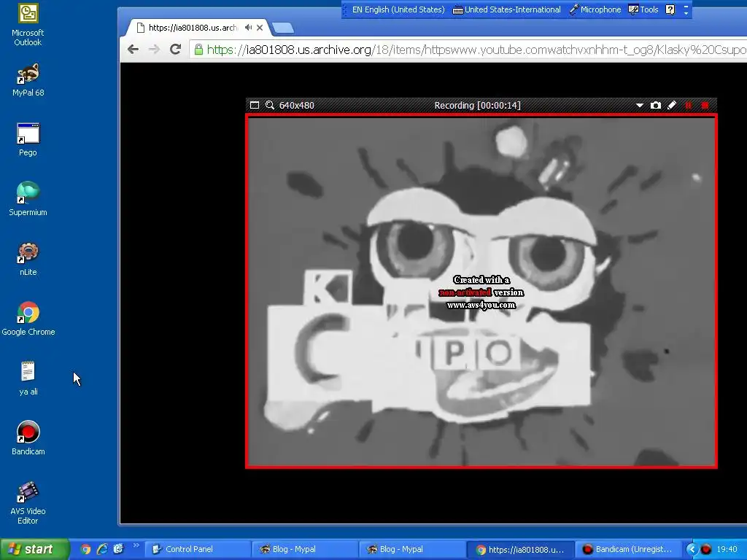Select the Bandicam desktop shortcut
Viewport: 747px width, 560px height.
tap(28, 438)
